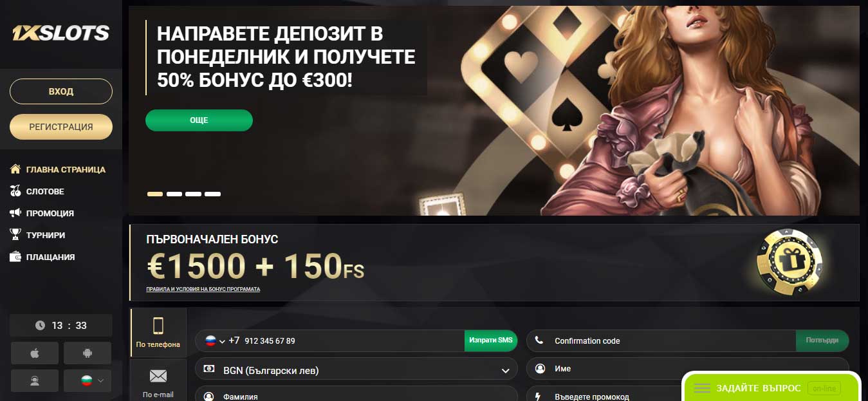The width and height of the screenshot is (868, 401).
Task: Open the Задайте въпрос chat widget
Action: [x=771, y=388]
